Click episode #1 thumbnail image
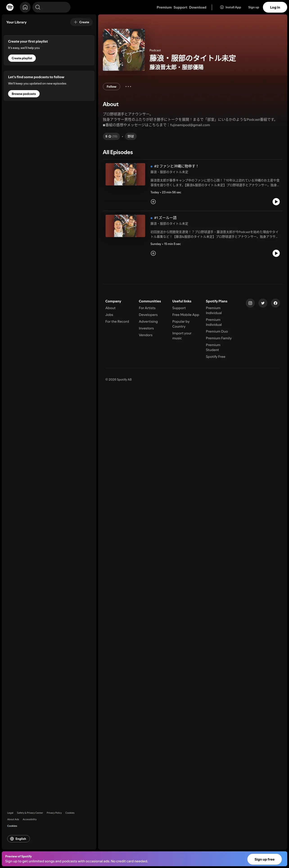Image resolution: width=289 pixels, height=868 pixels. pos(126,226)
